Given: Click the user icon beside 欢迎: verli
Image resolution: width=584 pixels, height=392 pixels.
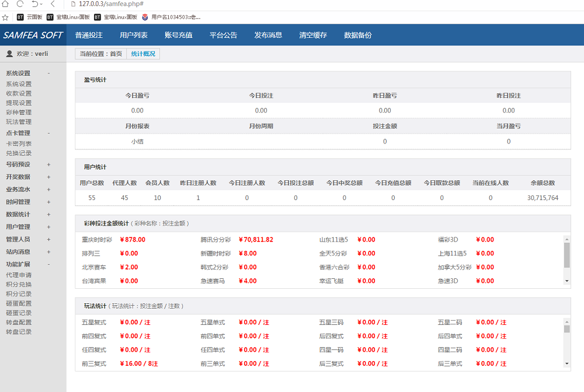Looking at the screenshot, I should coord(11,54).
